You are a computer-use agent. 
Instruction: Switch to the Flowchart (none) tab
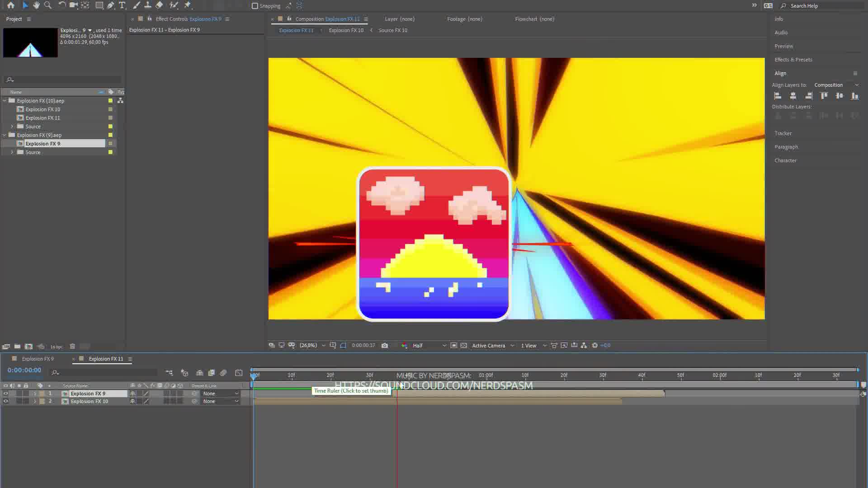tap(534, 19)
